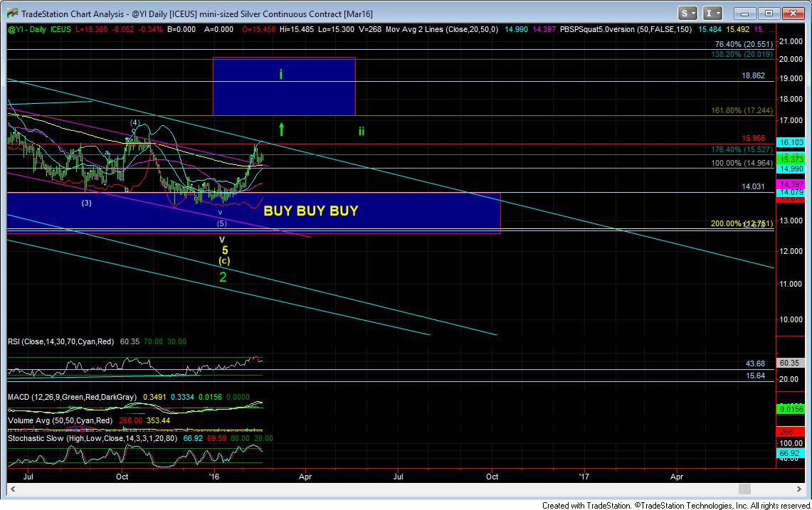Click the '76.40% (20.551)' Fibonacci label
The image size is (812, 510).
(744, 45)
